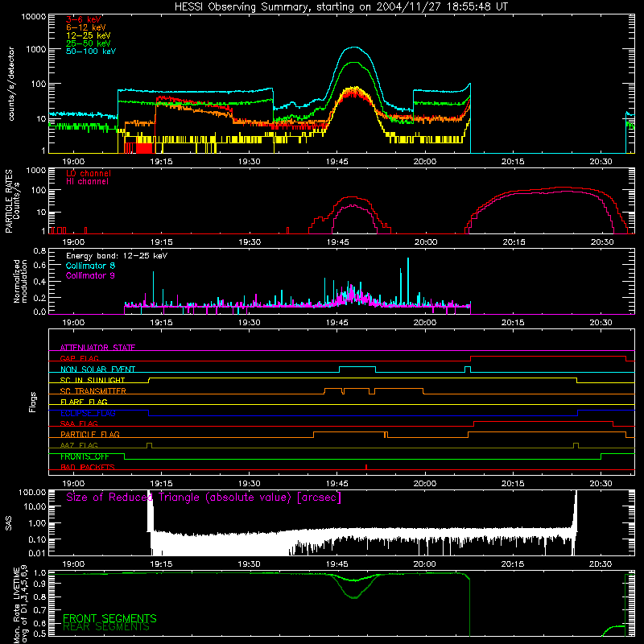Click the '19:45' time label under the Flags panel
Viewport: 644px width, 644px height.
[x=337, y=484]
